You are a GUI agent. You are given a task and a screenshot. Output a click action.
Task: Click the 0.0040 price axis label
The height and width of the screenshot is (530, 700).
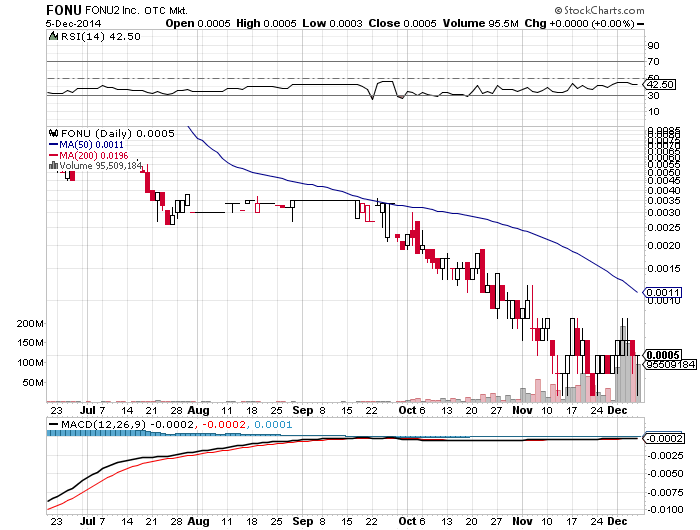click(x=664, y=191)
